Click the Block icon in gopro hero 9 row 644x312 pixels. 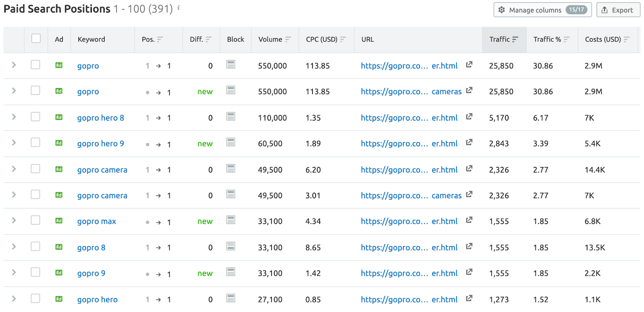[231, 142]
